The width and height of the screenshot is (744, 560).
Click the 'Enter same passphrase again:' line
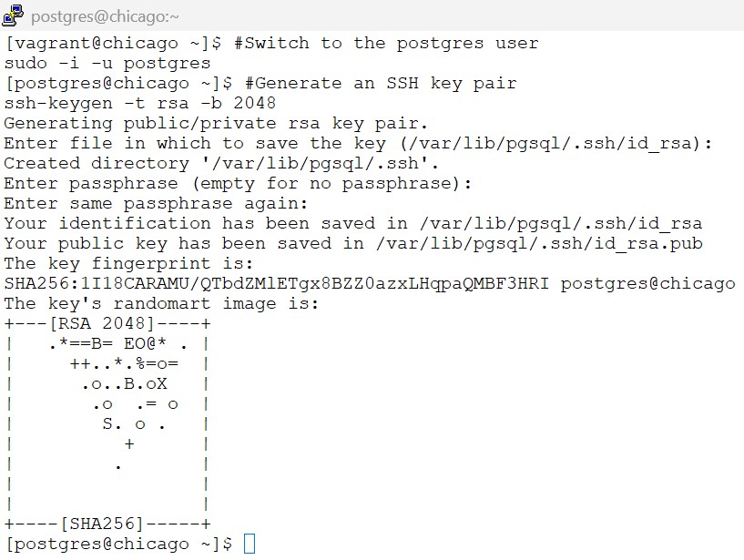tap(157, 203)
